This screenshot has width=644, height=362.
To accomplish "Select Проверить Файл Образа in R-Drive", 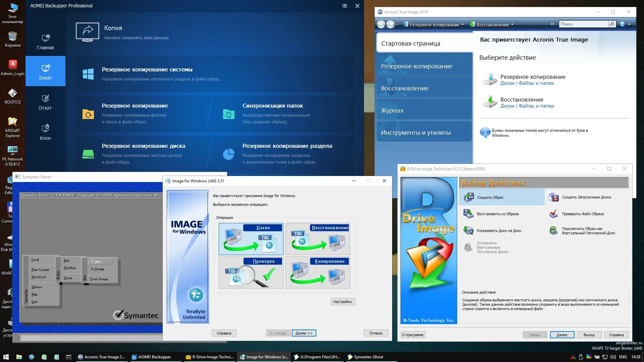I will click(576, 214).
